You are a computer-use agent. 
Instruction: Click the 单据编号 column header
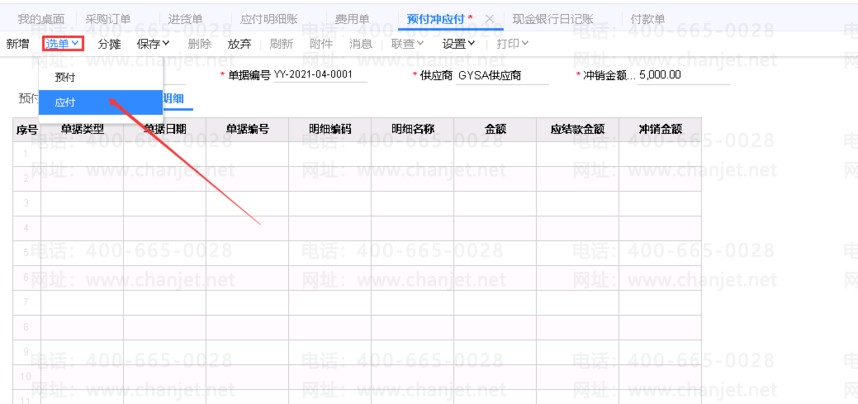[x=247, y=130]
